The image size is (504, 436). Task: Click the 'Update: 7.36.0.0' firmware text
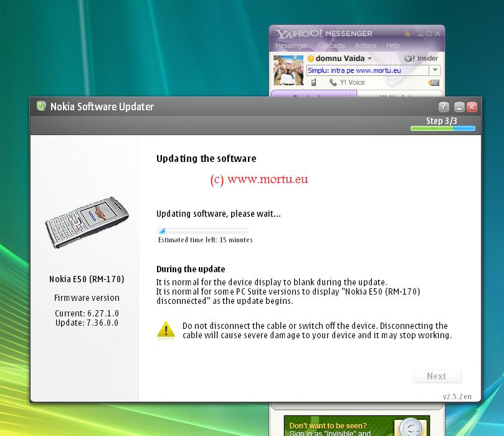point(87,323)
